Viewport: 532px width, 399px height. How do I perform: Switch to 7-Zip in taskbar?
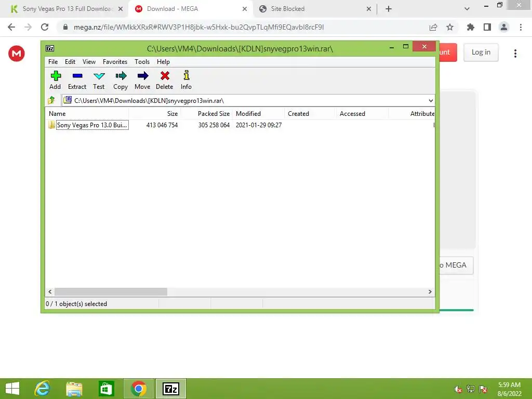(171, 389)
